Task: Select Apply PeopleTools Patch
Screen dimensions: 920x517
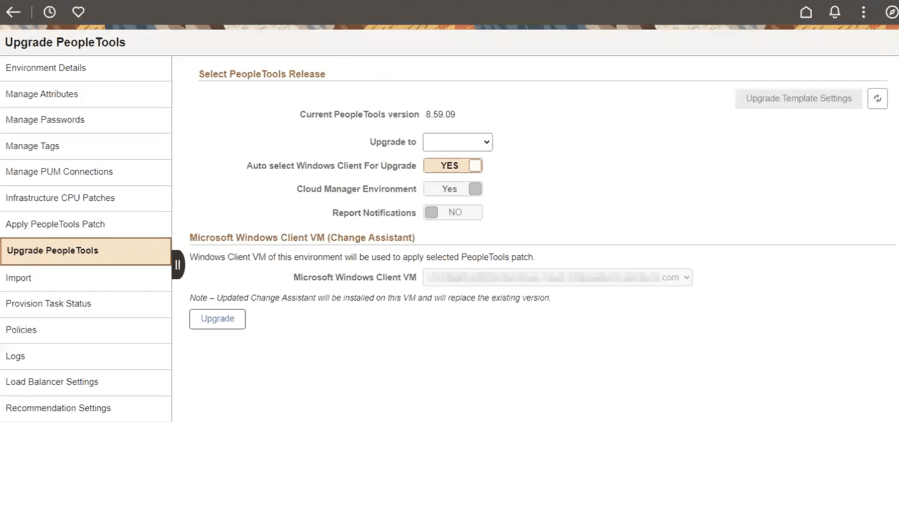Action: 86,224
